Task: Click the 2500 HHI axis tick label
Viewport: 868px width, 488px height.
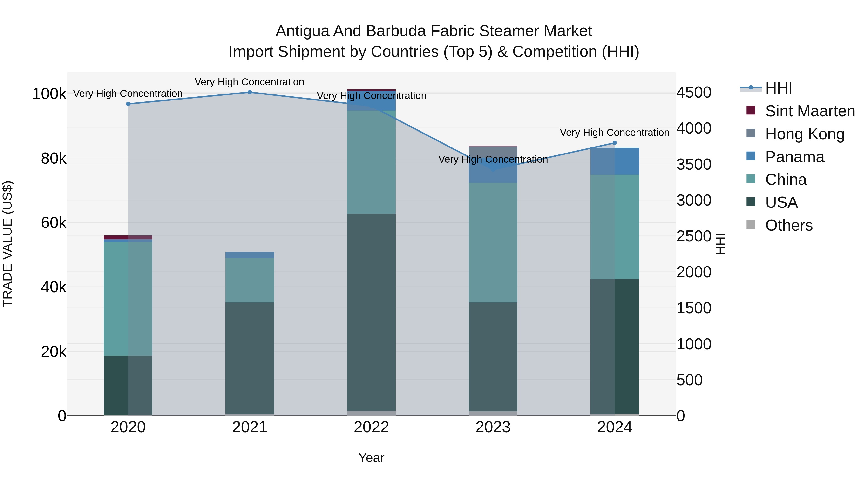Action: click(x=694, y=236)
